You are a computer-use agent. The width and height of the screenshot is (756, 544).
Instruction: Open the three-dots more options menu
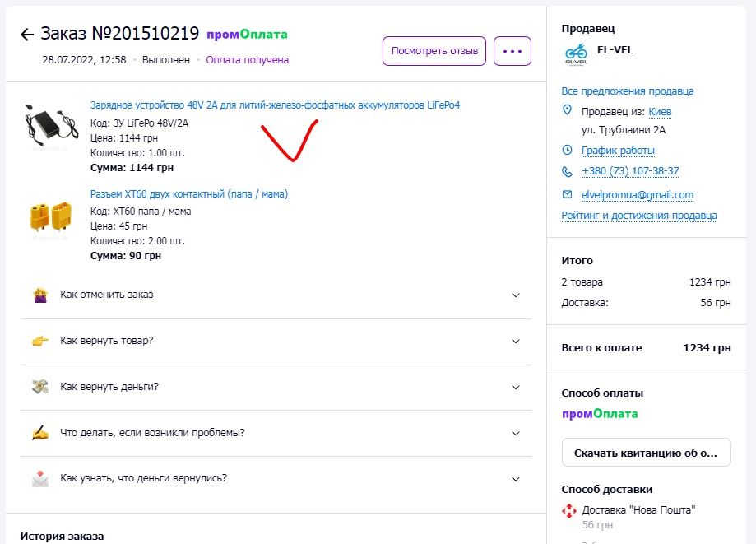[x=512, y=51]
